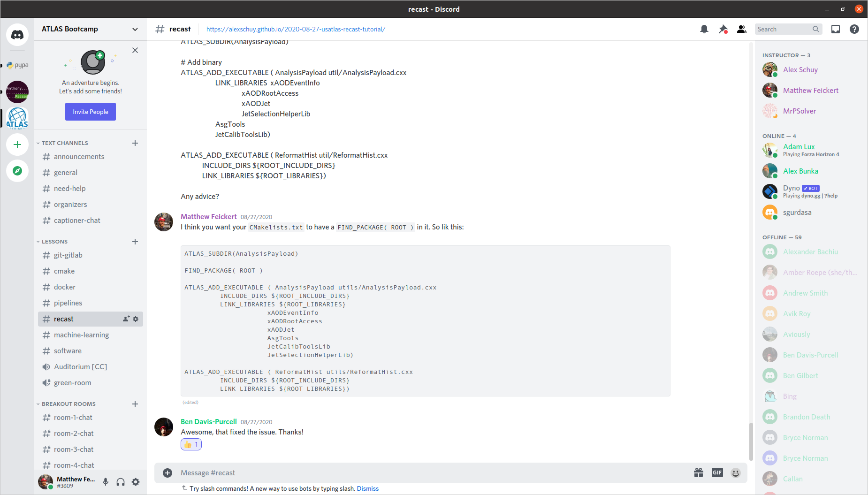Open the software channel
Screen dimensions: 868x495
tap(91, 351)
